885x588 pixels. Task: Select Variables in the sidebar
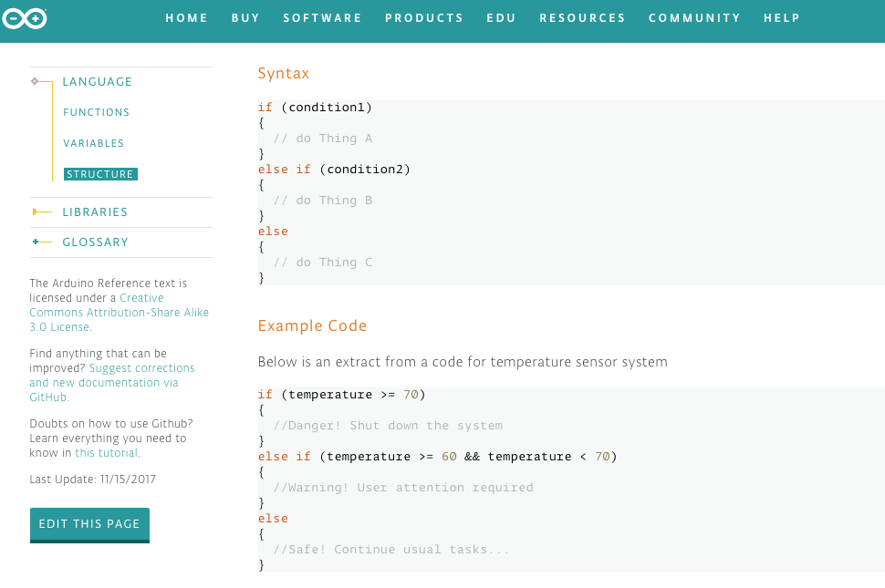[x=93, y=143]
